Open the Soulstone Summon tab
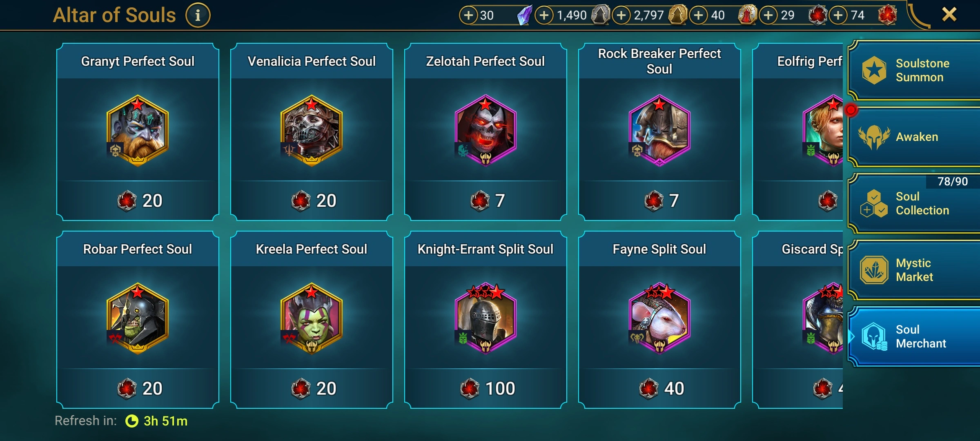Screen dimensions: 980x441 (x=915, y=70)
